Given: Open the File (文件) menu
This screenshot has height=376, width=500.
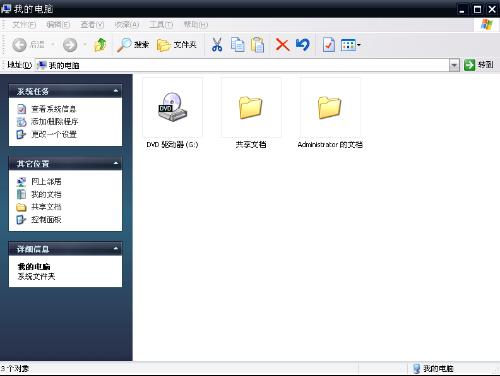Looking at the screenshot, I should 24,24.
